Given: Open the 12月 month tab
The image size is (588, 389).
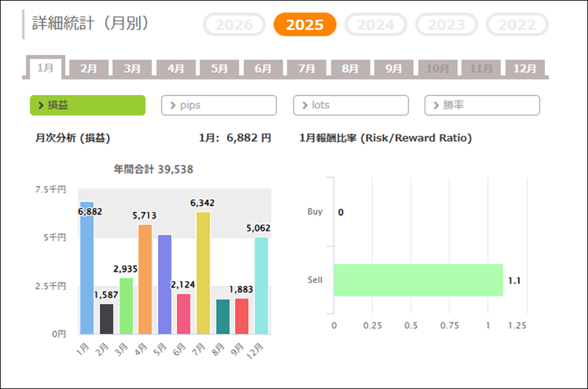Looking at the screenshot, I should [525, 68].
